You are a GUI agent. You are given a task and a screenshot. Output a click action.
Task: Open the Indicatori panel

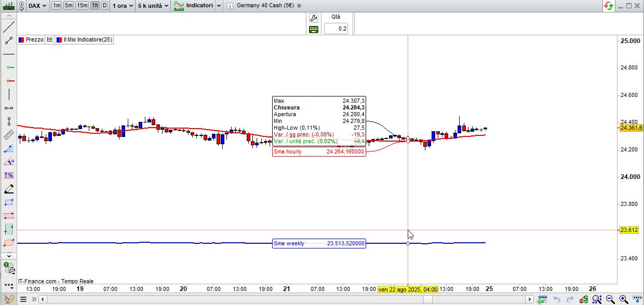(x=193, y=6)
